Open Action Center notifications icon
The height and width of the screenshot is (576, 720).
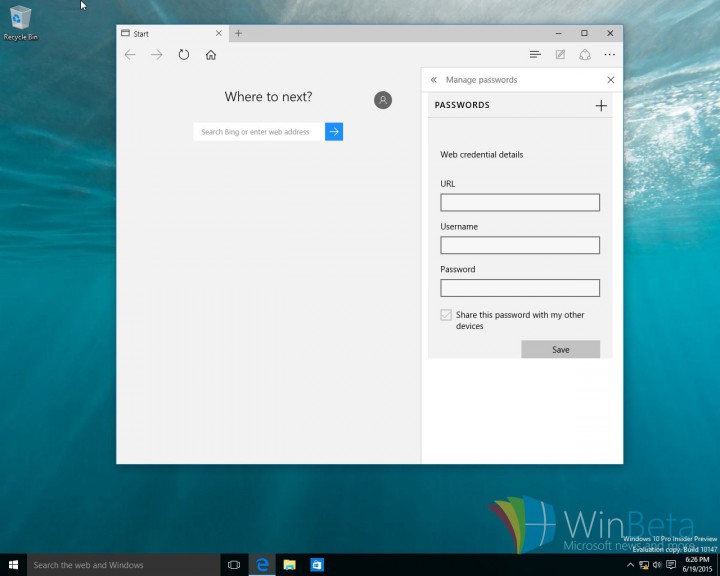[x=671, y=565]
